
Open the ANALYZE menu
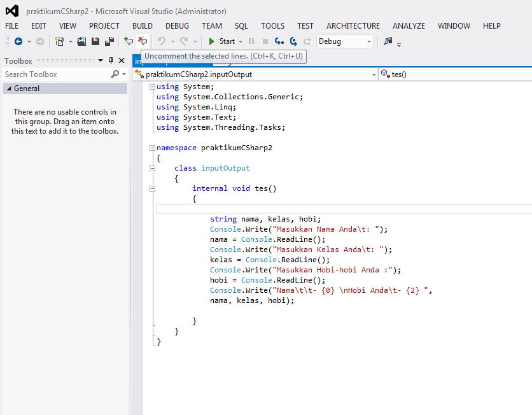(x=409, y=26)
